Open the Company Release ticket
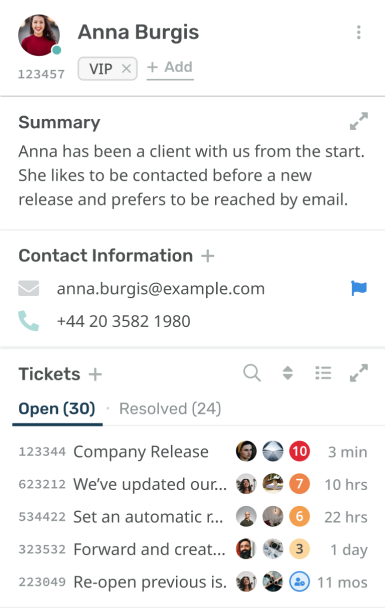The image size is (385, 608). tap(141, 452)
